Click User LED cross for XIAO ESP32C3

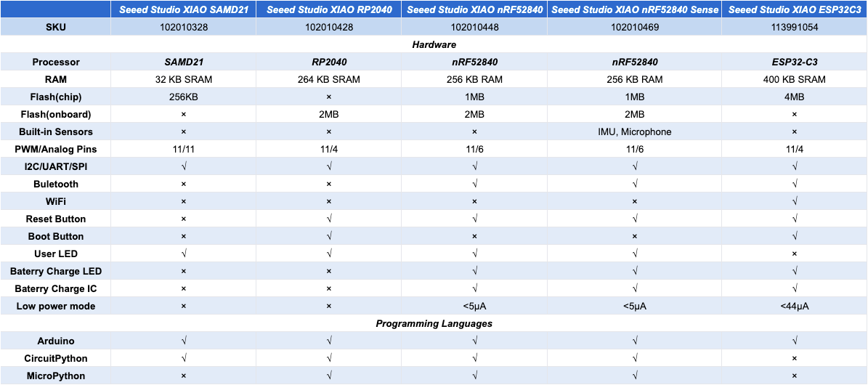795,254
